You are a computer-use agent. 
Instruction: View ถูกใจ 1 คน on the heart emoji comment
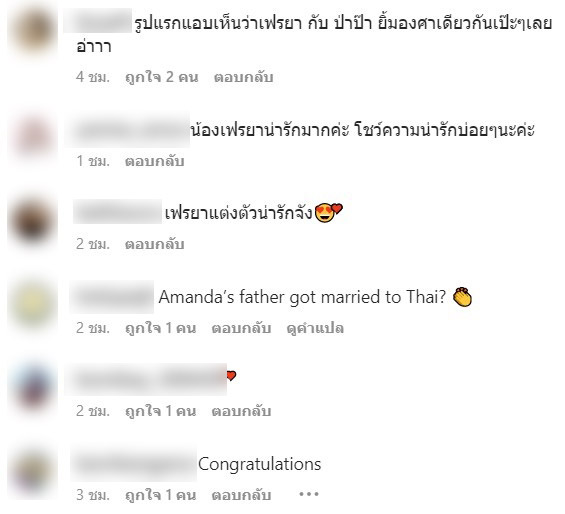[x=160, y=411]
